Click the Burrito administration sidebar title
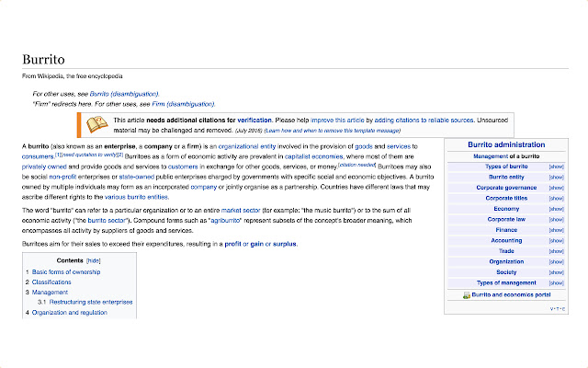This screenshot has height=368, width=588. [x=506, y=144]
